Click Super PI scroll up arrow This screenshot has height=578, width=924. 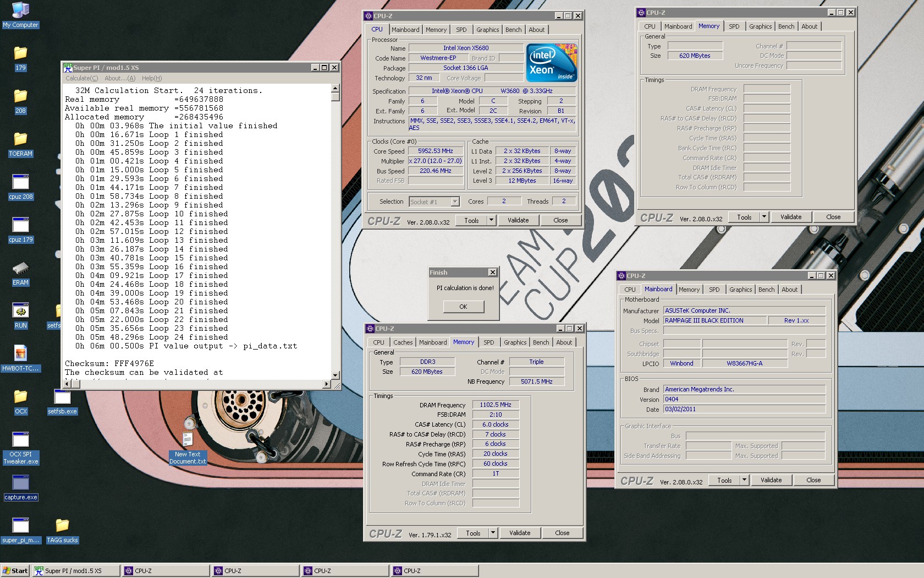click(x=335, y=88)
